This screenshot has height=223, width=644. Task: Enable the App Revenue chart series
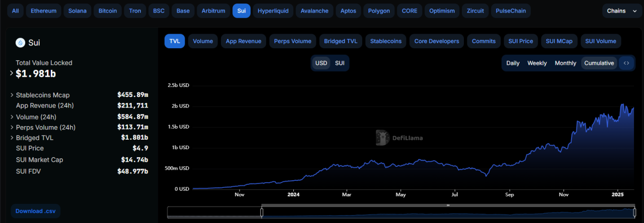[244, 41]
